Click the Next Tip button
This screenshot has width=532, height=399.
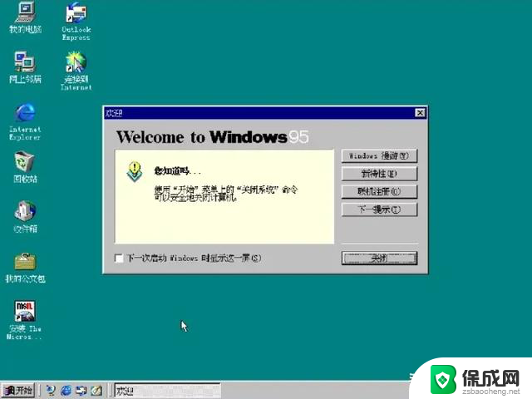tap(379, 209)
